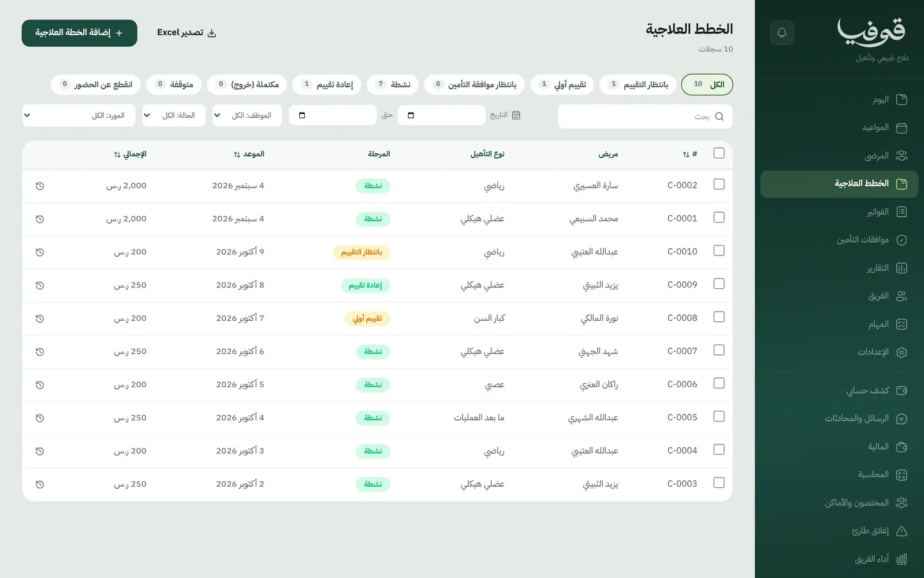
Task: Check the row C-0004 checkbox
Action: pos(719,450)
